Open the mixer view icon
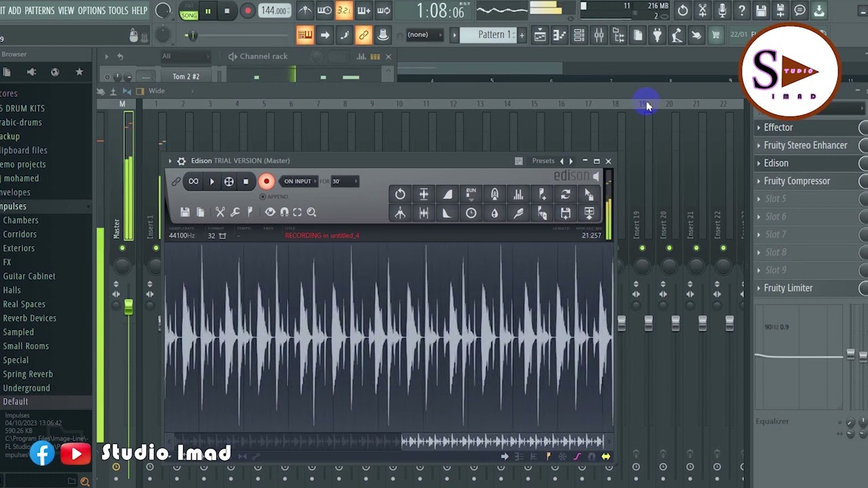 [x=599, y=35]
